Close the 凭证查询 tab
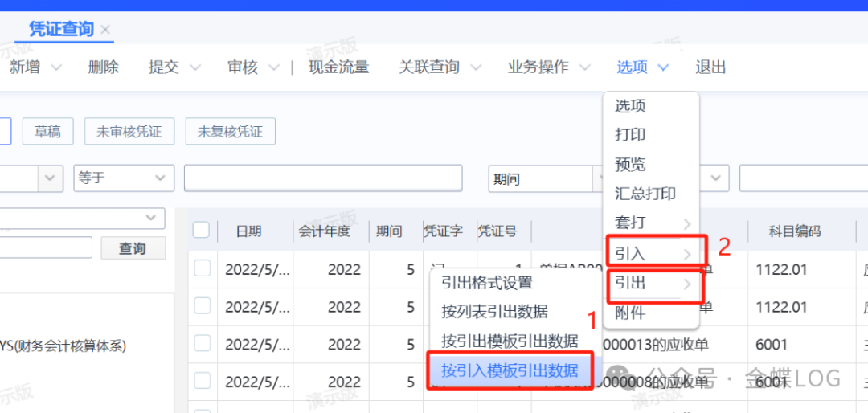 tap(105, 30)
